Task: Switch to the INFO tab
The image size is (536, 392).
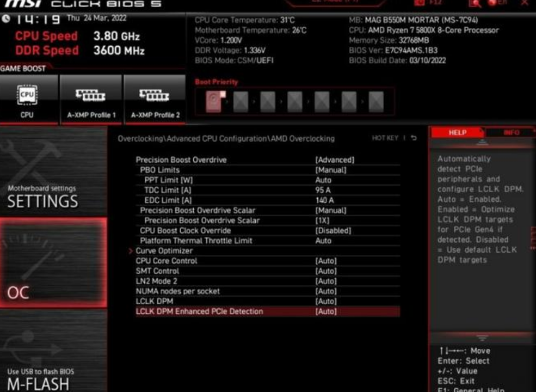Action: [x=511, y=132]
